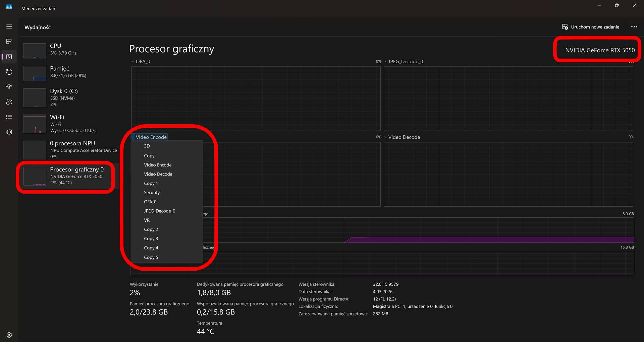
Task: Open the Users page icon
Action: 9,102
